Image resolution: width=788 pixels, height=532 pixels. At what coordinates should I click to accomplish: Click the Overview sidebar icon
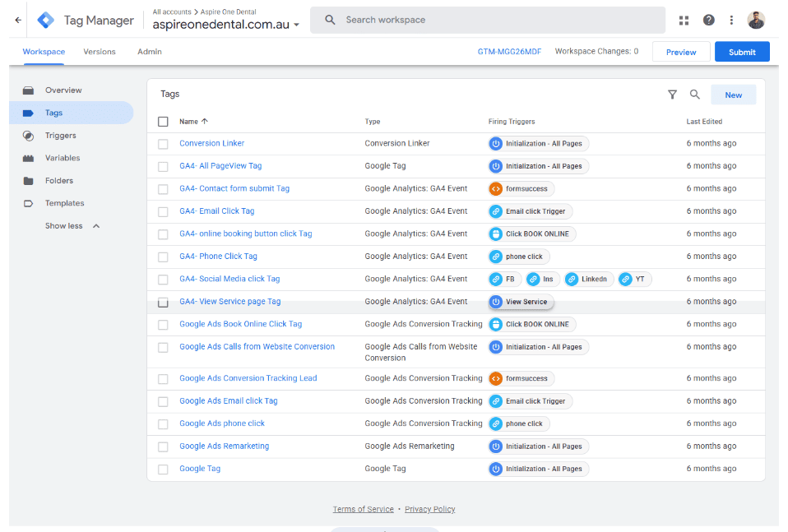28,90
